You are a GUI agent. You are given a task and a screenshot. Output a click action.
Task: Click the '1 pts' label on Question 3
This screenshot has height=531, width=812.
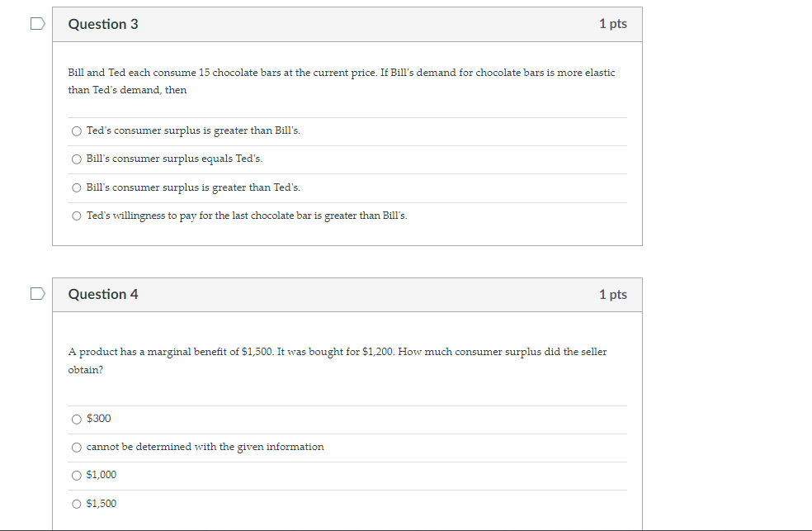[613, 24]
